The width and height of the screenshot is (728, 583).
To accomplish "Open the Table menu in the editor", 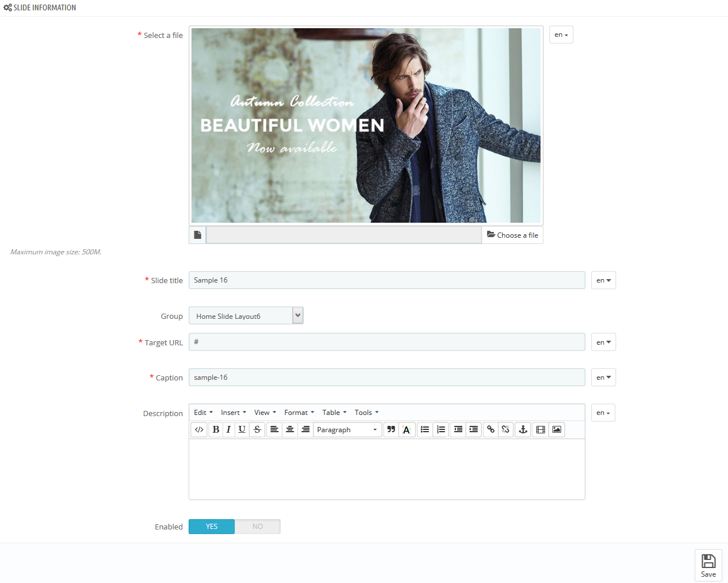I will tap(334, 413).
